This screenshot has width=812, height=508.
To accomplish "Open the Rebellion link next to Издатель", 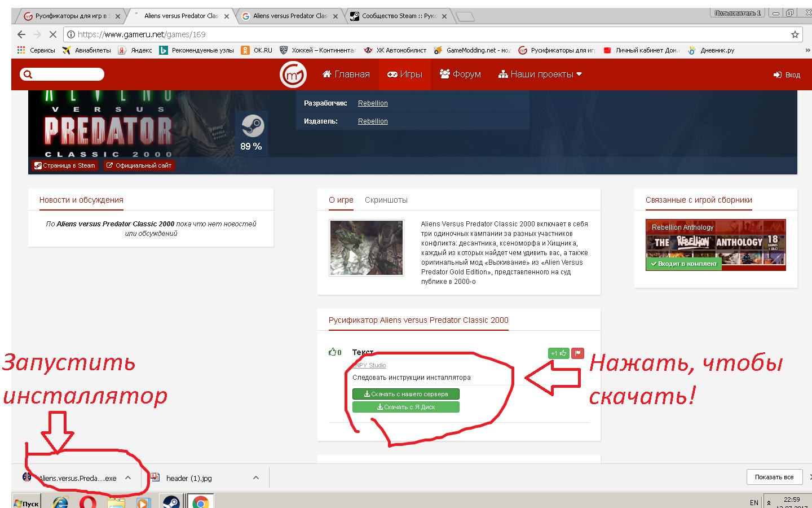I will (x=373, y=121).
